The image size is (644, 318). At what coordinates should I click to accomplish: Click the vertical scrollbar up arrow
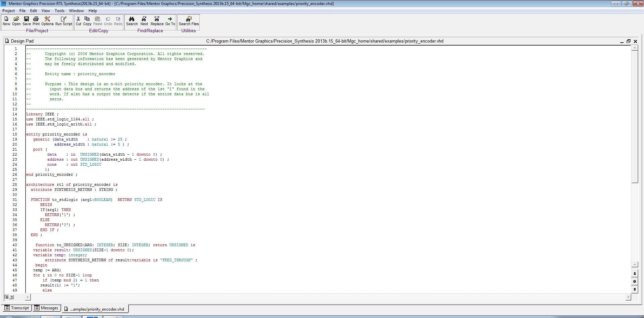click(635, 48)
